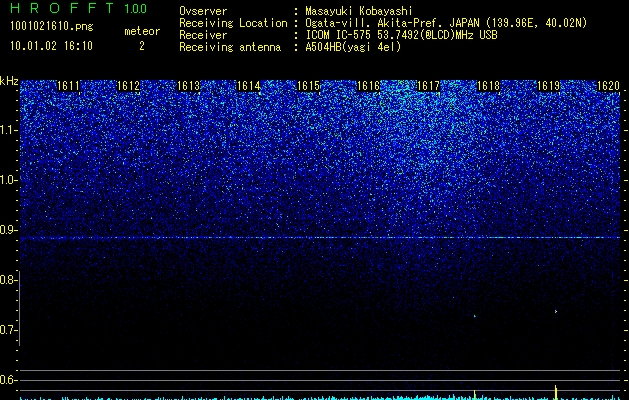
Task: Click the 1611 time marker
Action: 68,85
